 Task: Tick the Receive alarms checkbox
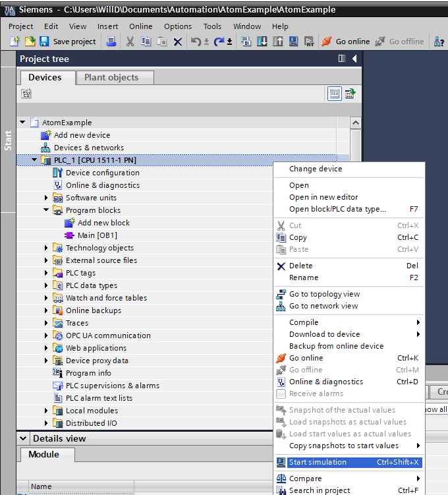(x=281, y=393)
